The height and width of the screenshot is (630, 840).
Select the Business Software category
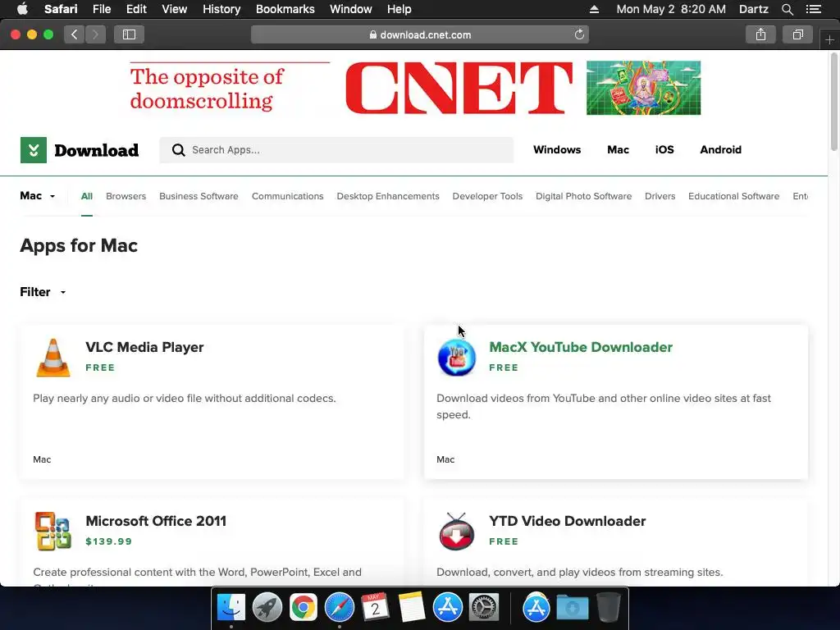[x=199, y=196]
